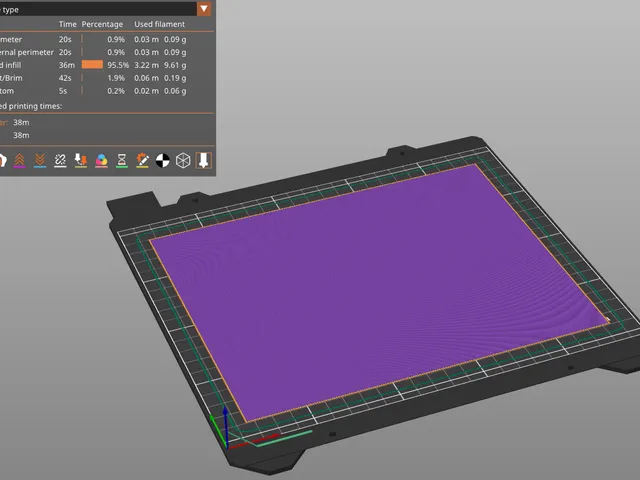This screenshot has width=640, height=480.
Task: Toggle the perimeter row 0.03 m 0.09 g, above external perimeter
Action: click(x=107, y=40)
